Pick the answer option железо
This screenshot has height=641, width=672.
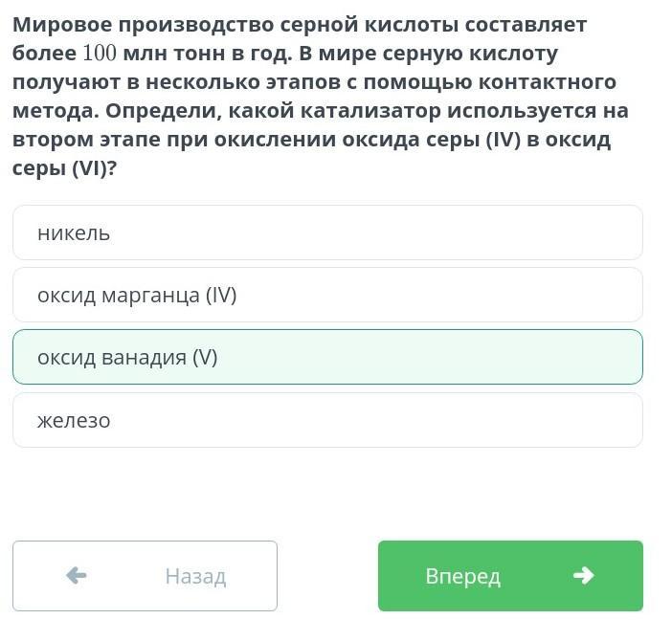tap(327, 420)
